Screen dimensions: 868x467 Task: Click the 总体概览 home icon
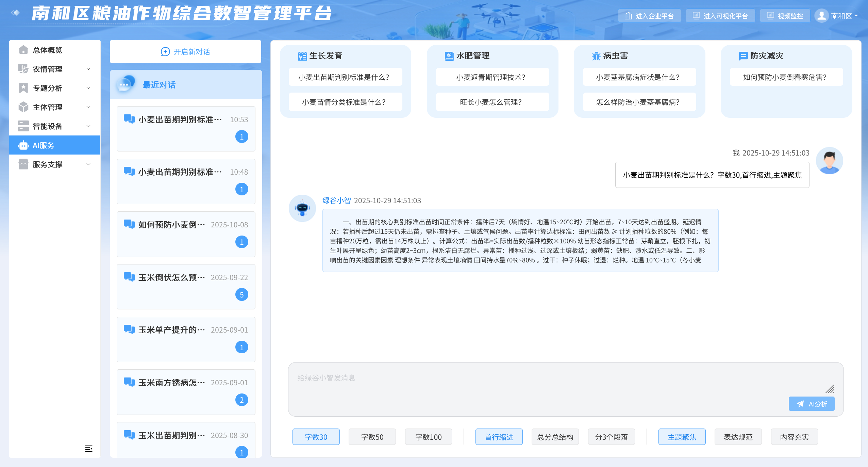(23, 50)
